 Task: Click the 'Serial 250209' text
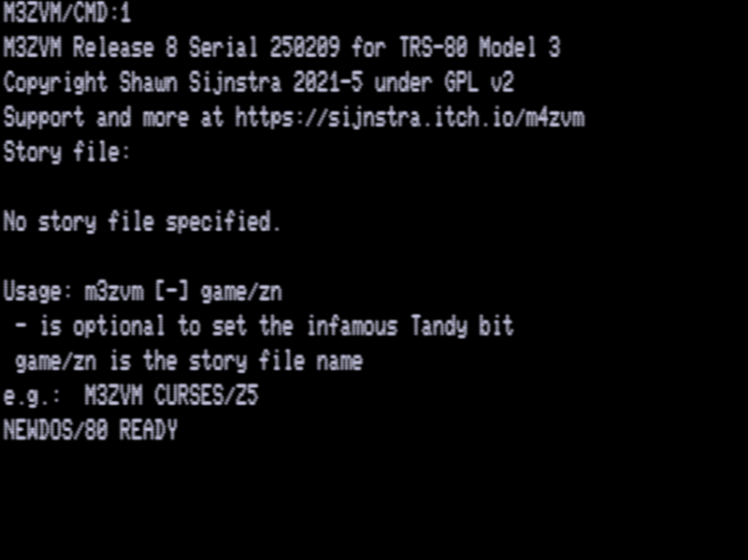pyautogui.click(x=265, y=48)
